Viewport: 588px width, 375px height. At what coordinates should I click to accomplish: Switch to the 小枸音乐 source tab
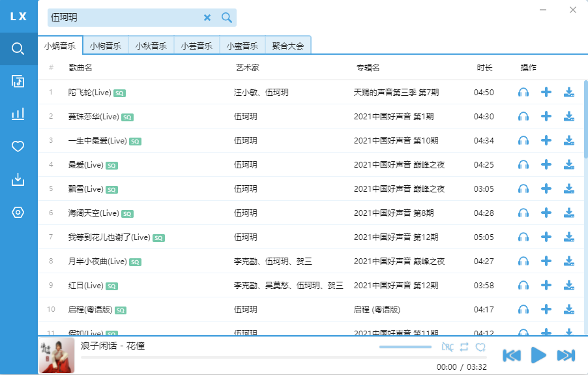(106, 46)
